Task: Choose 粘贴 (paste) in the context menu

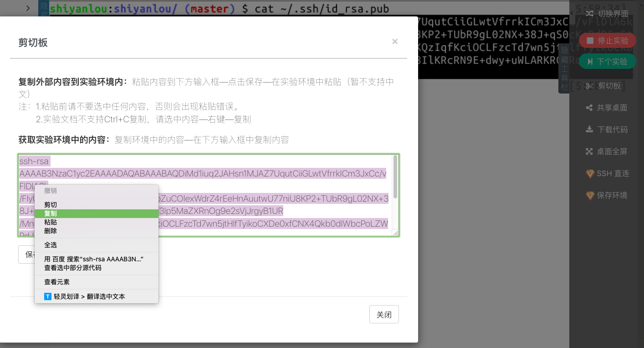Action: (x=96, y=222)
